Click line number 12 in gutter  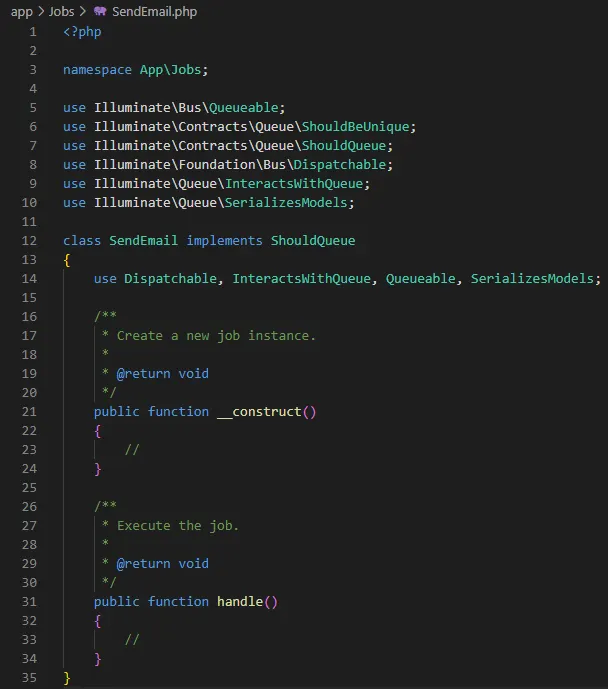click(x=29, y=241)
